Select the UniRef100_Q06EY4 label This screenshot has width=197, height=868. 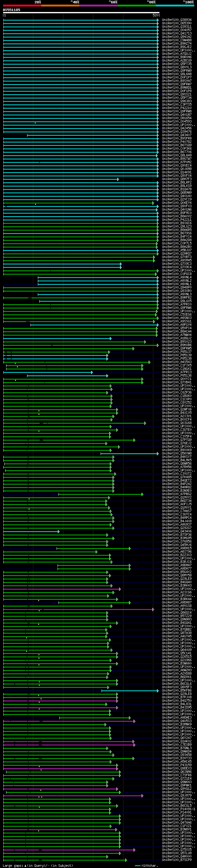pyautogui.click(x=176, y=203)
